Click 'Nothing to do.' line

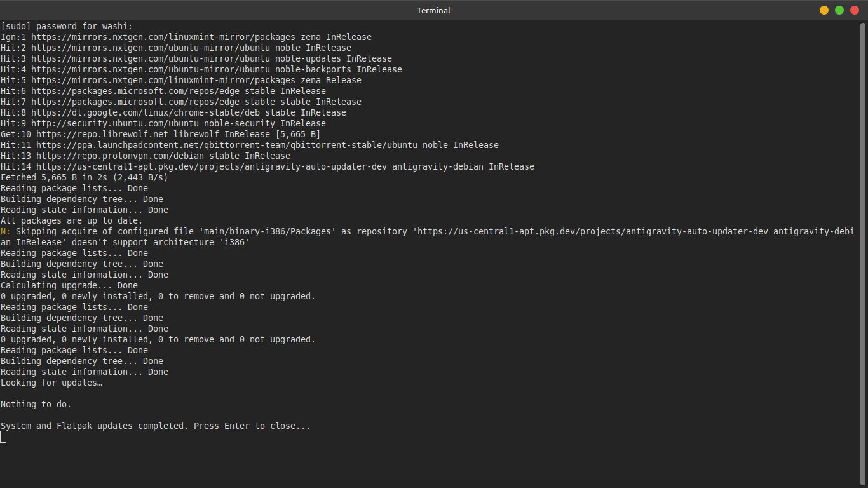[36, 404]
